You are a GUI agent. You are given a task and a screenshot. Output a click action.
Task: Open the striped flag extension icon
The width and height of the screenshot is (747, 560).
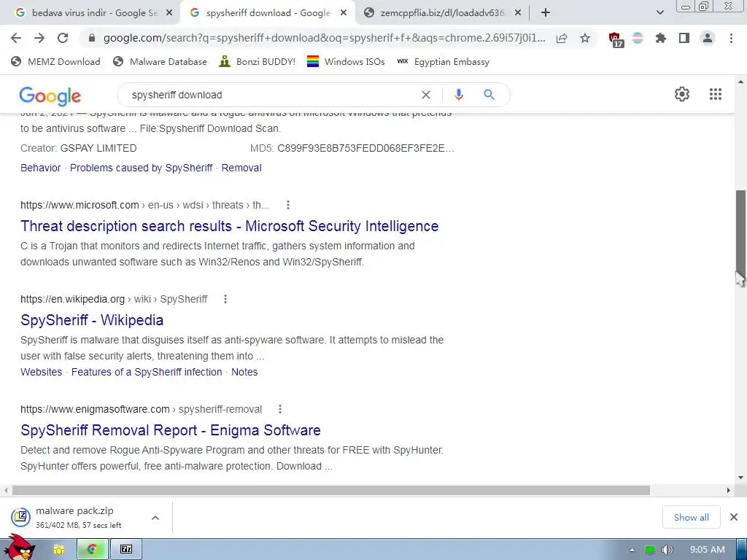pyautogui.click(x=638, y=38)
